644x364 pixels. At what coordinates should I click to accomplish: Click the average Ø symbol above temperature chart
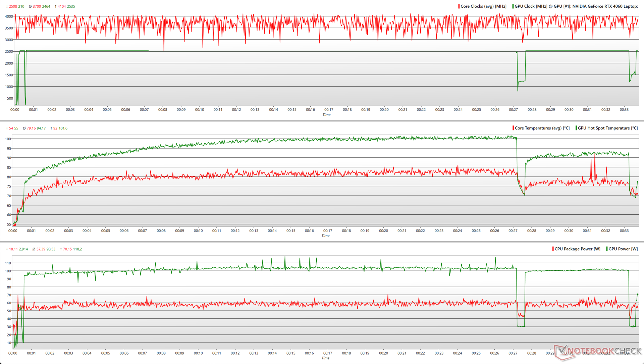point(24,128)
